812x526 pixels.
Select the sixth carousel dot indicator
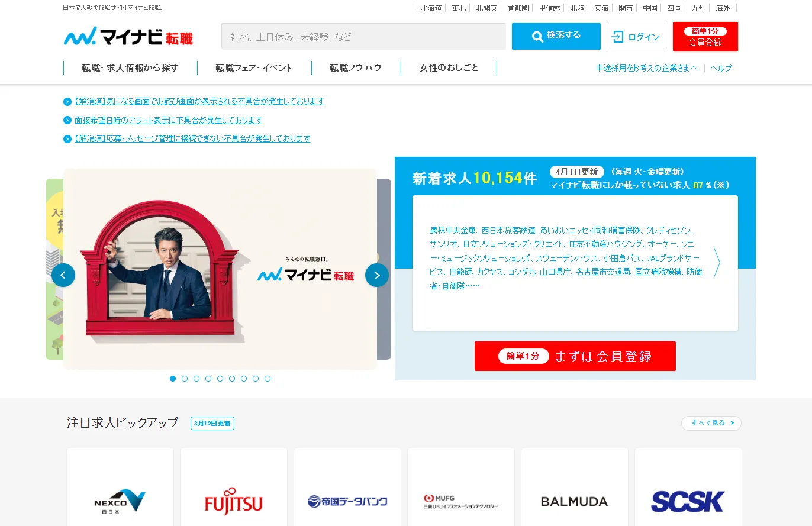coord(232,379)
